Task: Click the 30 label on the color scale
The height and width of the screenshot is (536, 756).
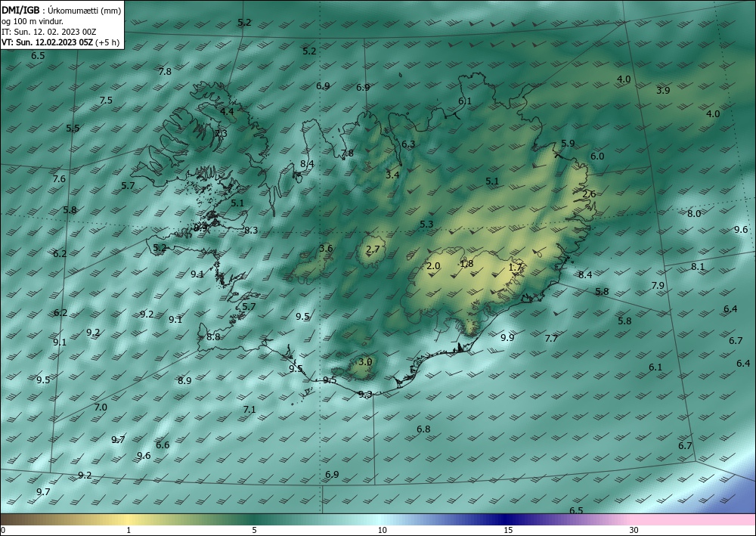Action: point(634,530)
